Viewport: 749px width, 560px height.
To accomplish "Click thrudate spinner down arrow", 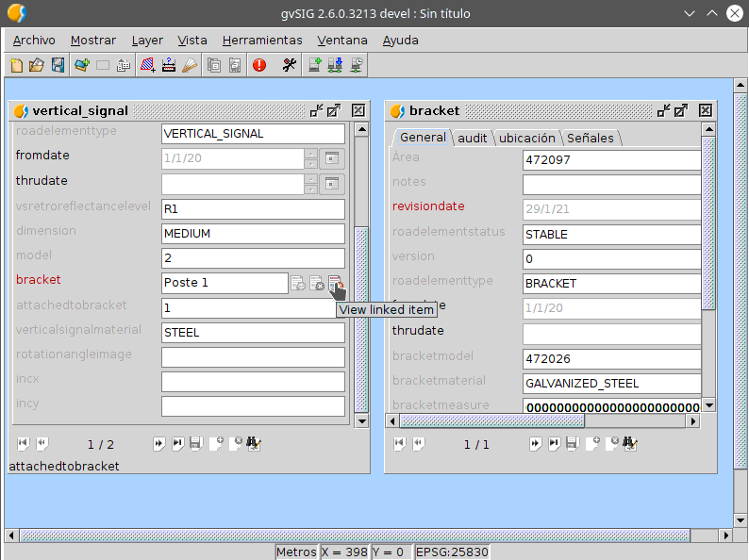I will pos(310,189).
